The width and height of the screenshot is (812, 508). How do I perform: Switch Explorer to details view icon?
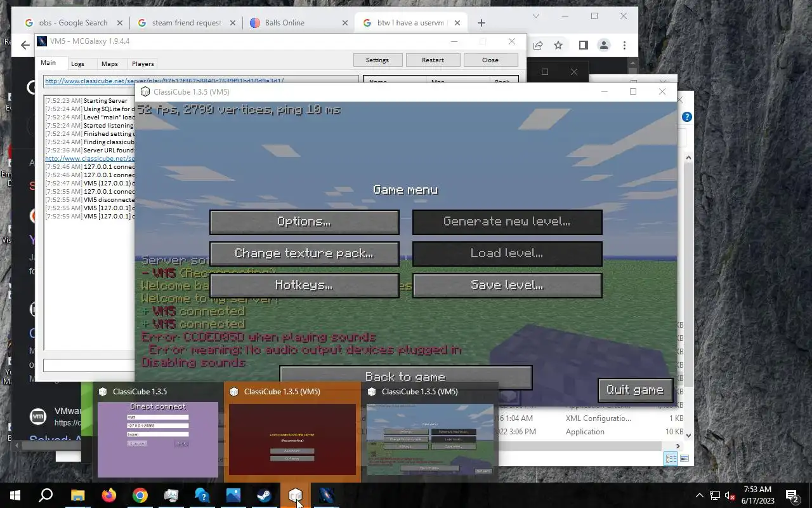(671, 458)
